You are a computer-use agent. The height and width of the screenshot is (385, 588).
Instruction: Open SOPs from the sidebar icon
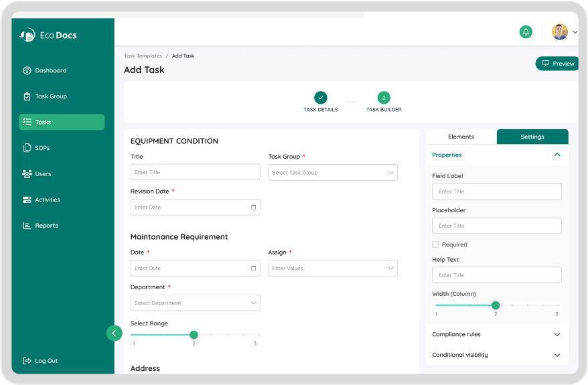27,148
